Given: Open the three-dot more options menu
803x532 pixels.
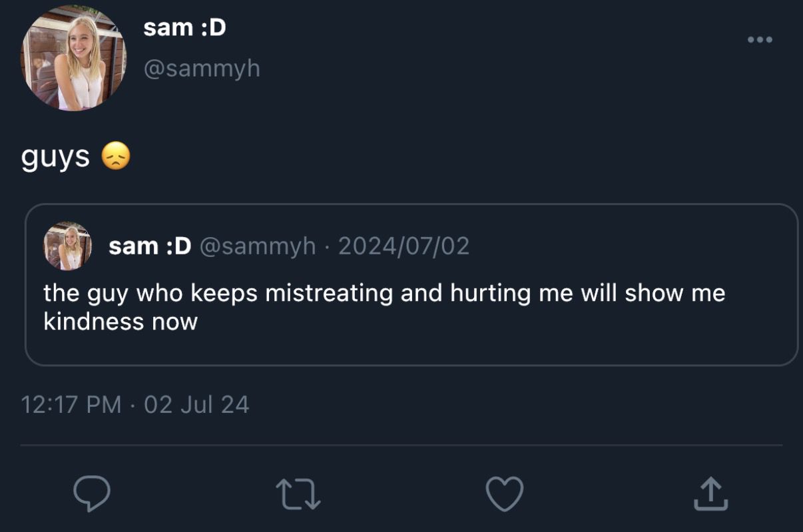Looking at the screenshot, I should 760,40.
